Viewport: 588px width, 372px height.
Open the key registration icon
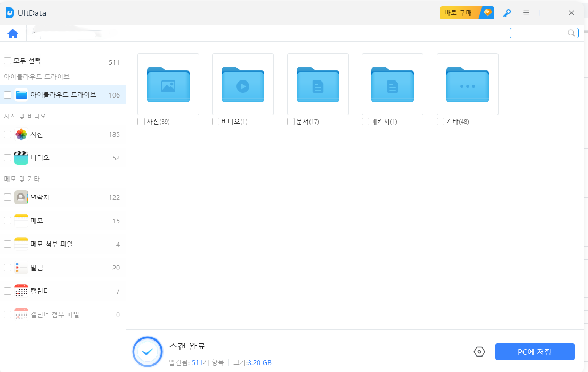click(x=507, y=13)
